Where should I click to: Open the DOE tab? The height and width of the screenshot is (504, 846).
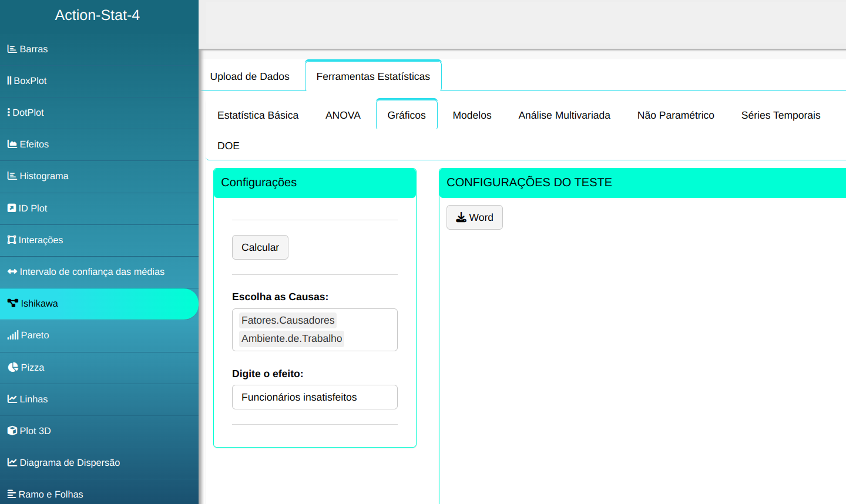[229, 146]
